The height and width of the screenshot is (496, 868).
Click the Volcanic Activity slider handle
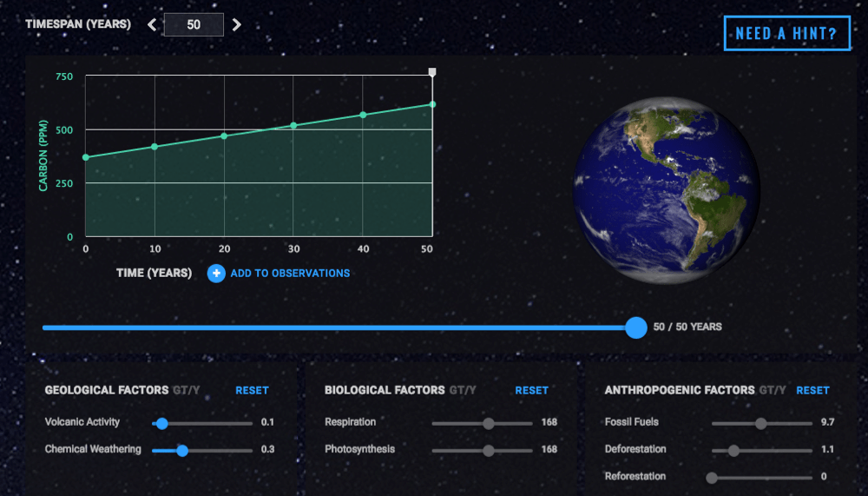161,423
